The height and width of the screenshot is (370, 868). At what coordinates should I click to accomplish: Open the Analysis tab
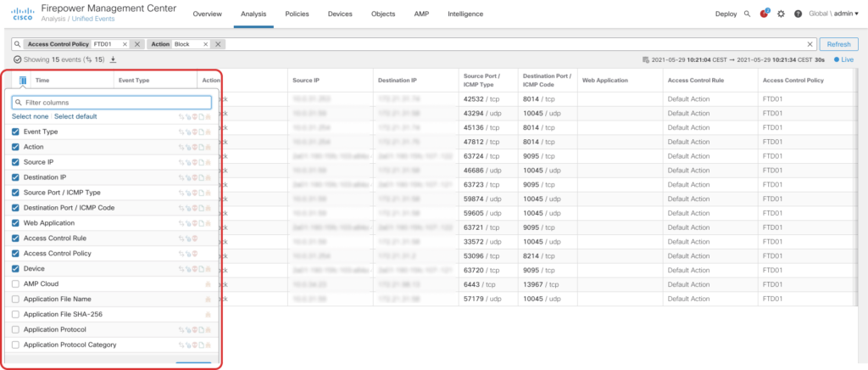pyautogui.click(x=253, y=14)
